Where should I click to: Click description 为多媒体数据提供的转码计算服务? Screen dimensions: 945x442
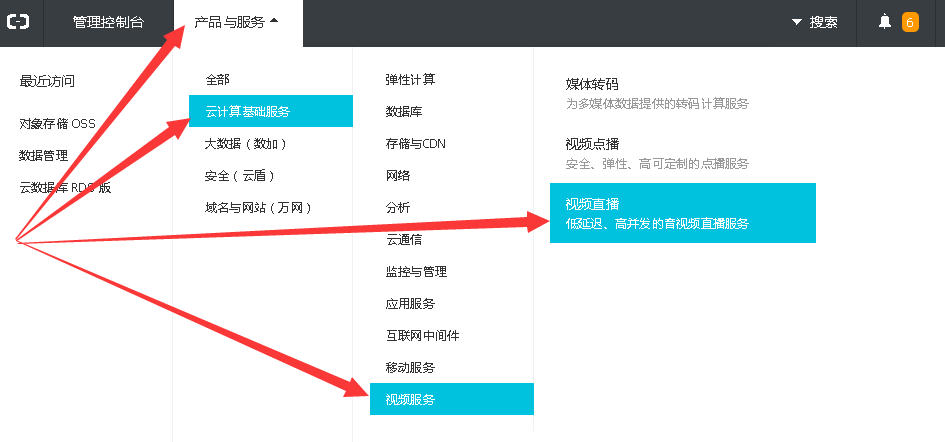[x=657, y=104]
